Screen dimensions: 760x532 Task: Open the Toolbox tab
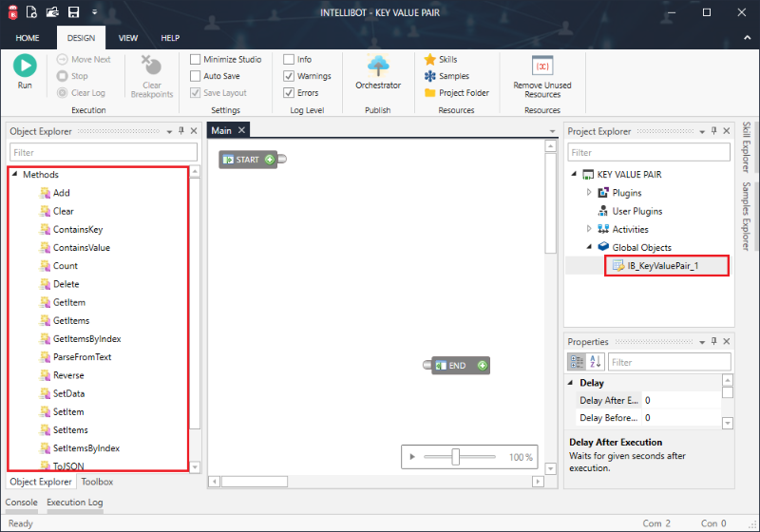click(97, 482)
